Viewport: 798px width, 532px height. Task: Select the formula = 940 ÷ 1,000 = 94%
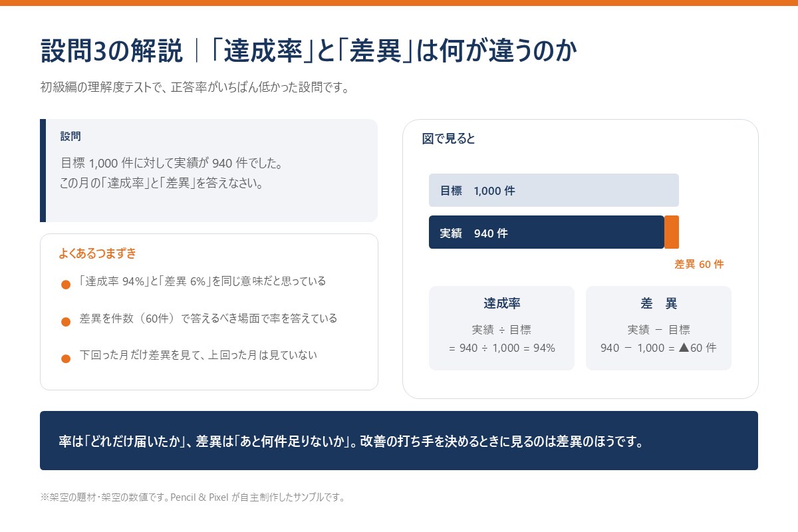point(501,348)
